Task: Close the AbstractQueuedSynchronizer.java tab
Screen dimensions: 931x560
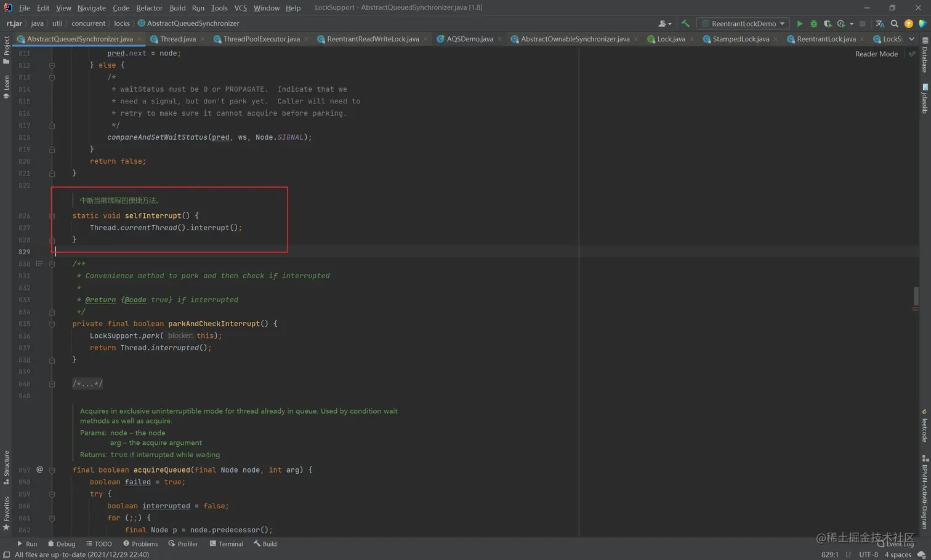Action: pyautogui.click(x=140, y=39)
